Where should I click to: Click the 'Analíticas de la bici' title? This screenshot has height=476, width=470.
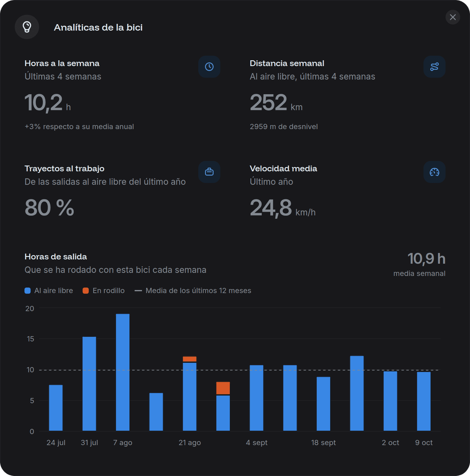tap(98, 28)
